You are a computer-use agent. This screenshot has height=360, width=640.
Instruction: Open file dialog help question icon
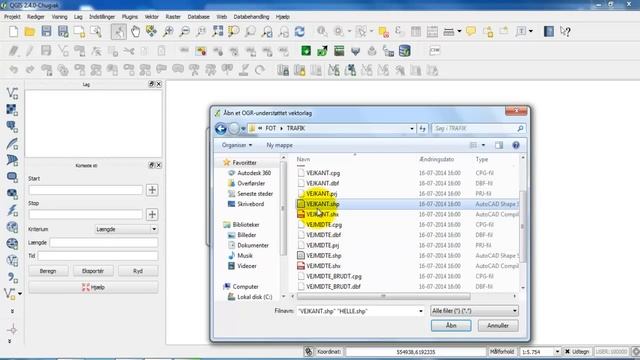pyautogui.click(x=516, y=145)
